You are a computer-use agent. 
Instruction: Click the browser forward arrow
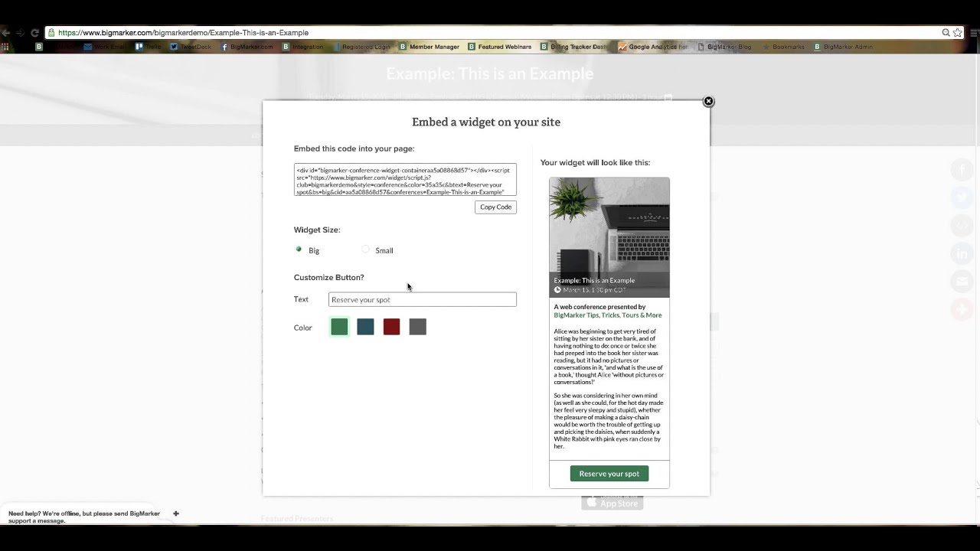click(20, 33)
